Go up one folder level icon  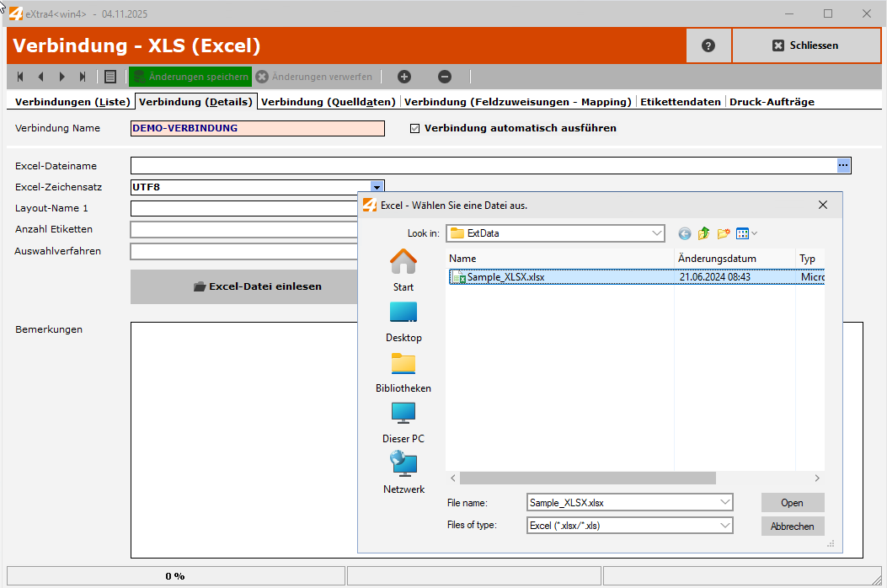704,233
